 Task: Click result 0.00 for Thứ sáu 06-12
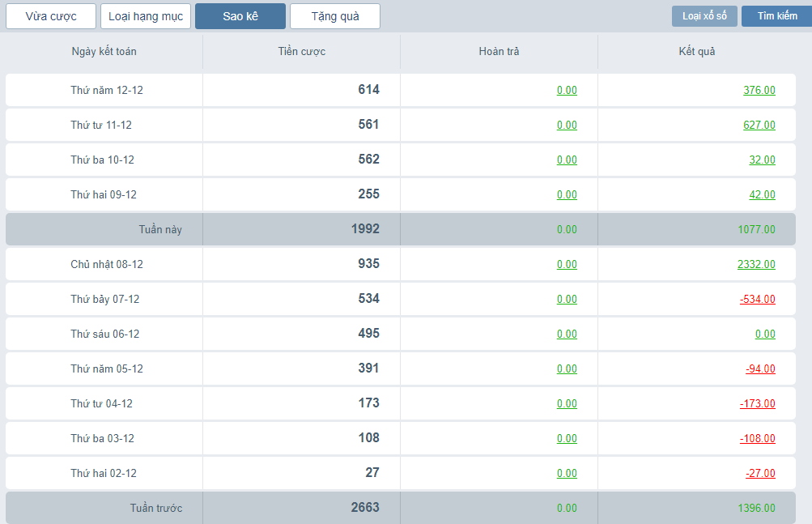(x=764, y=334)
